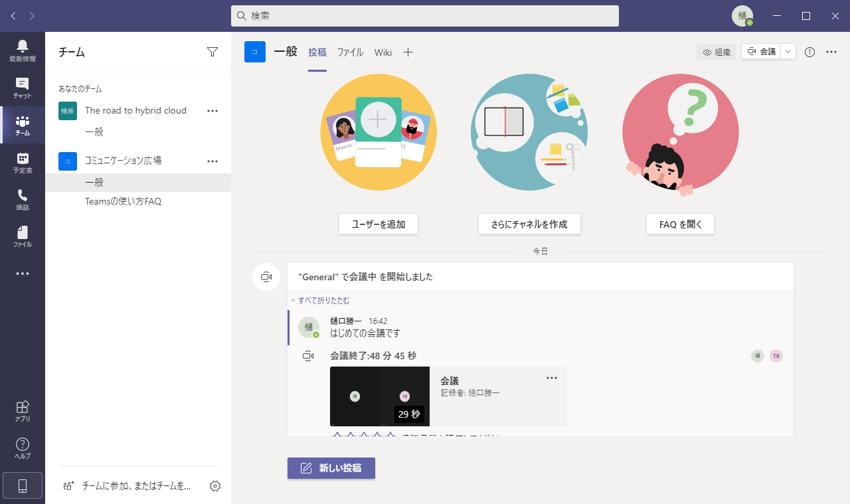This screenshot has height=504, width=850.
Task: Click チームに参加、またはチームを... link
Action: point(136,486)
